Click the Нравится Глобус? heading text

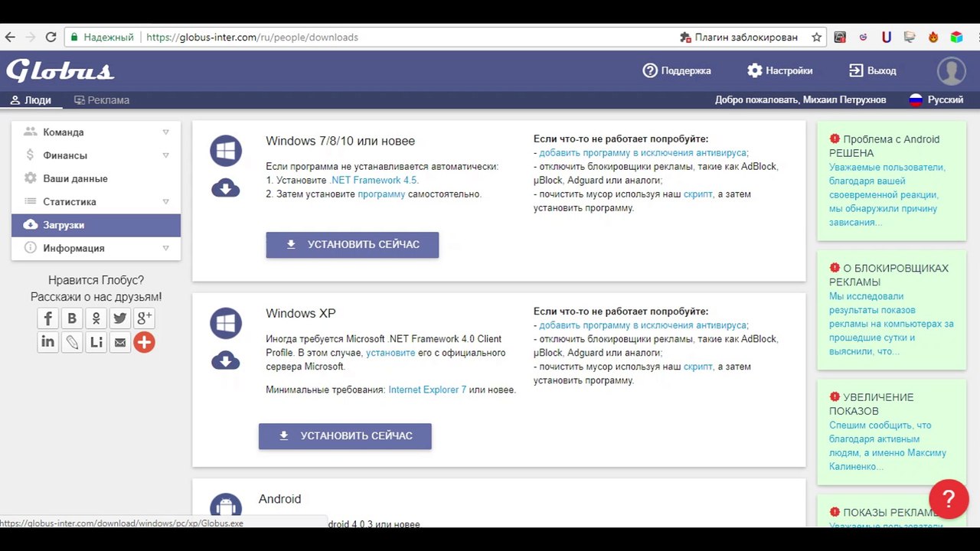(x=96, y=280)
